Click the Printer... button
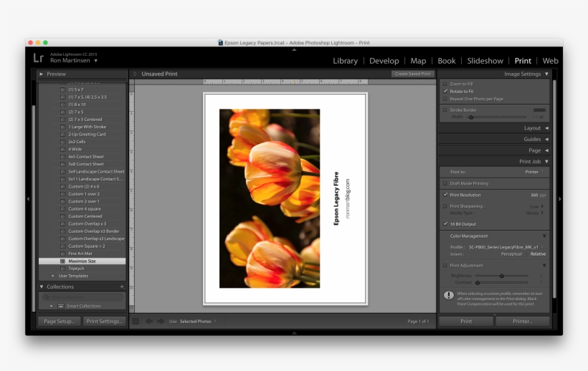 pos(523,321)
